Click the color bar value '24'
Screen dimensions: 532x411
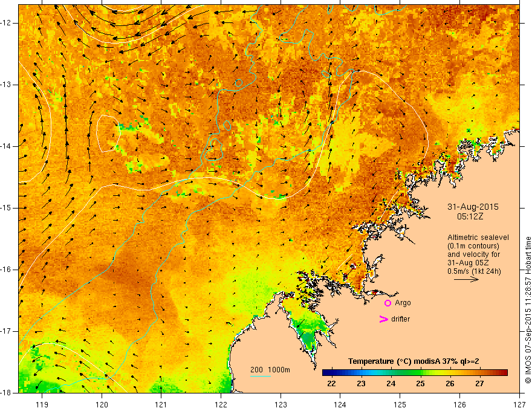[391, 384]
